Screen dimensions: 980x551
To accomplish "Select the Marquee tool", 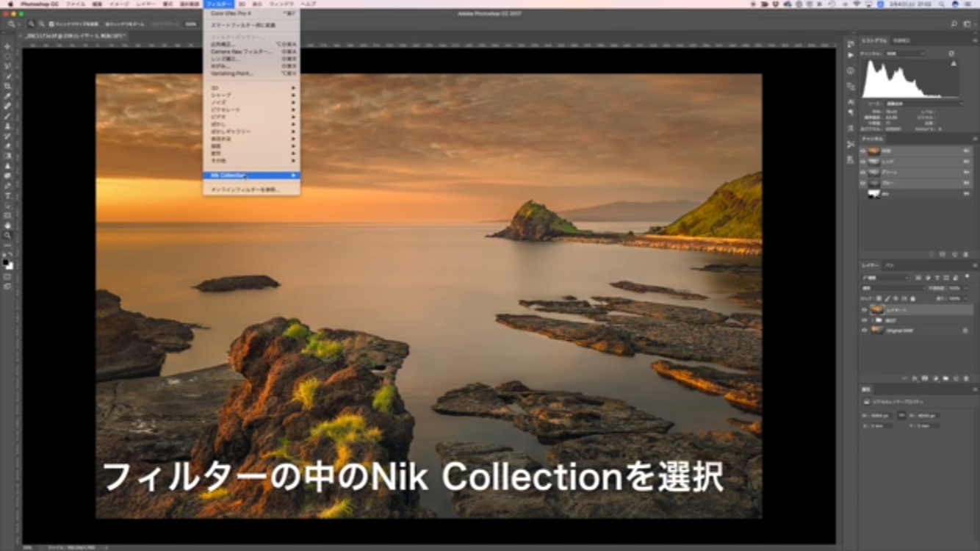I will coord(7,56).
